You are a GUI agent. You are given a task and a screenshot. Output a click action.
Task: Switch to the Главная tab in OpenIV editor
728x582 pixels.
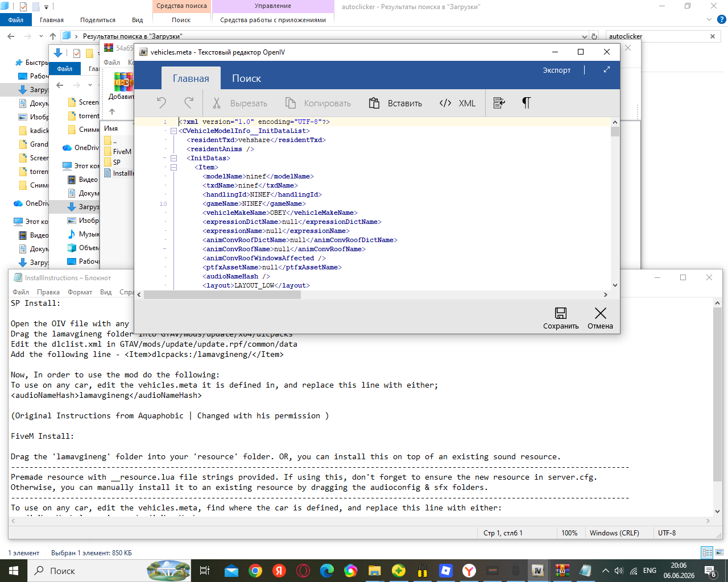click(x=191, y=78)
